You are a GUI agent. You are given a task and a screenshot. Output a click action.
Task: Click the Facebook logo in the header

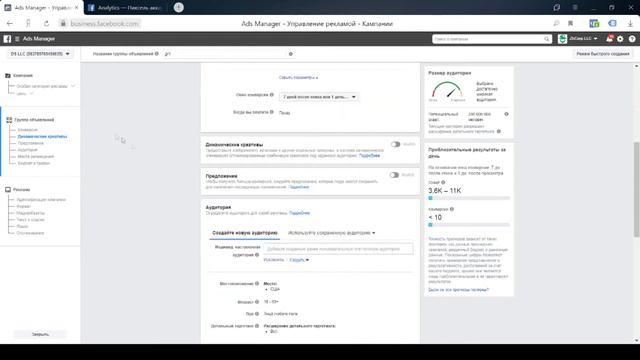[7, 39]
